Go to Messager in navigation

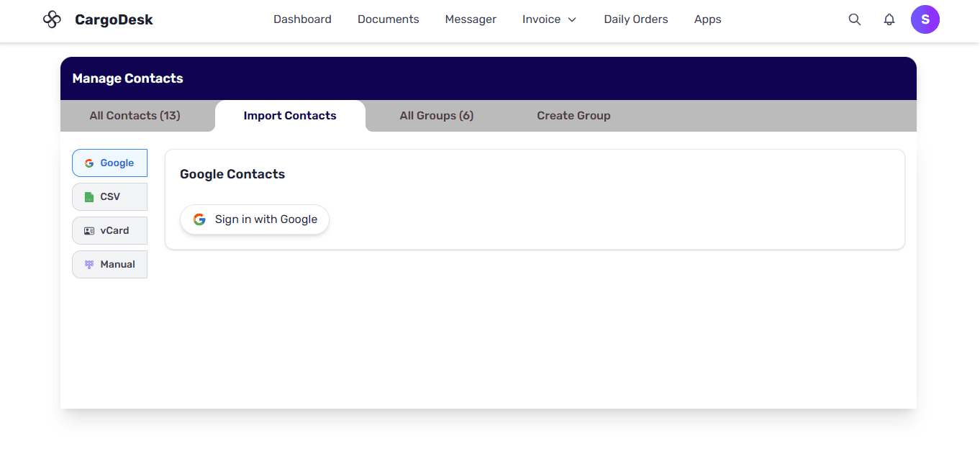(471, 19)
